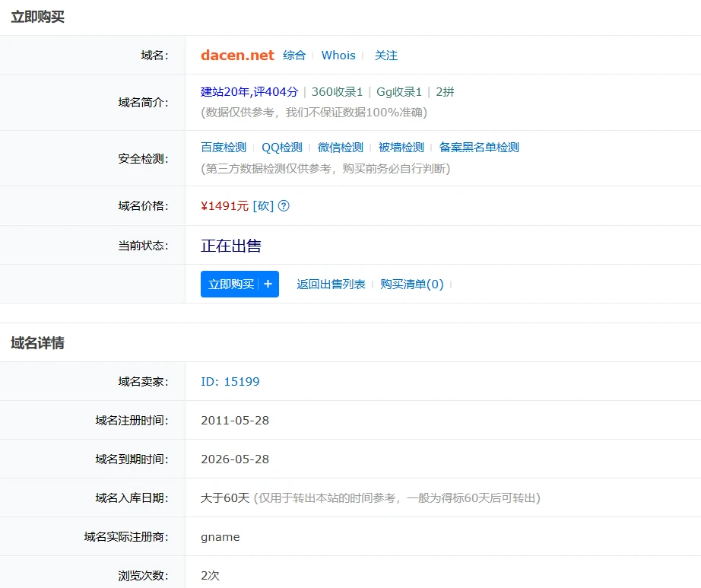Open the 综合 domain overview link
Image resolution: width=701 pixels, height=588 pixels.
[x=294, y=55]
